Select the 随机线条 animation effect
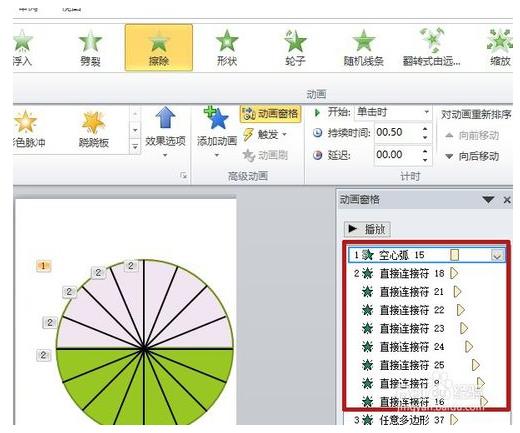The image size is (520, 433). 364,48
